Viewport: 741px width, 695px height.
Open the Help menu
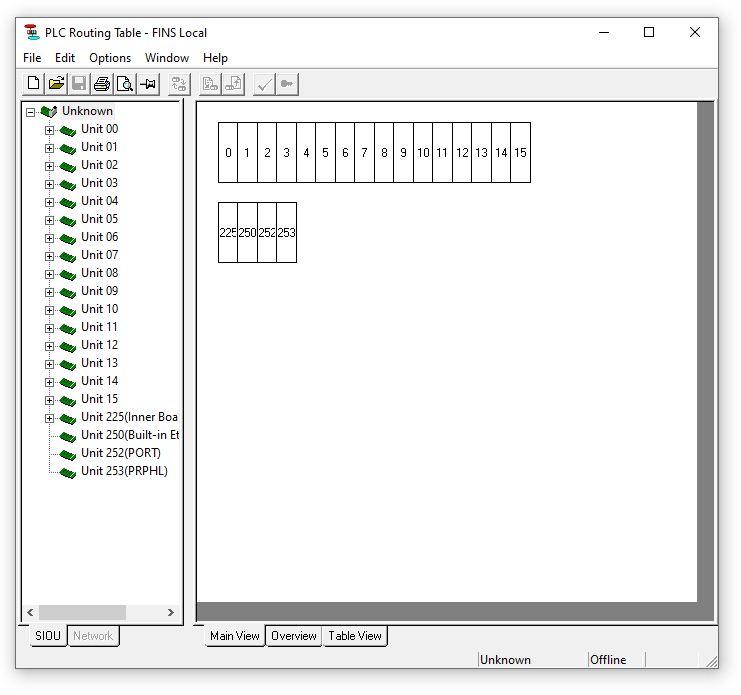tap(215, 58)
